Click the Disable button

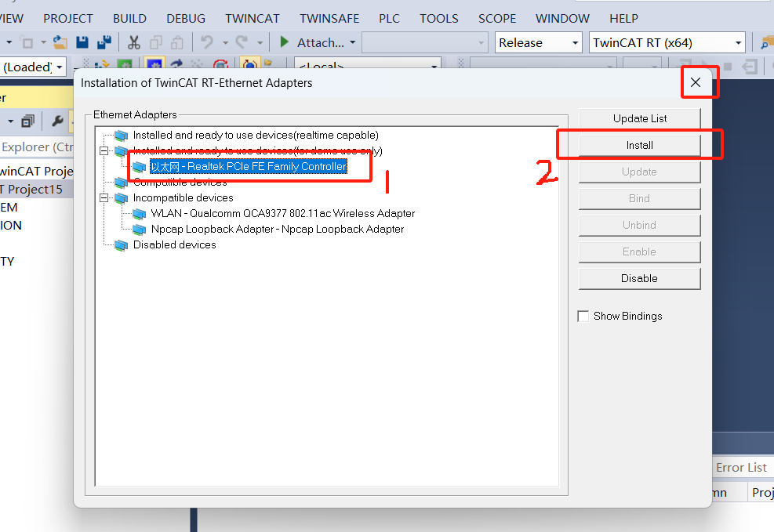pos(640,278)
